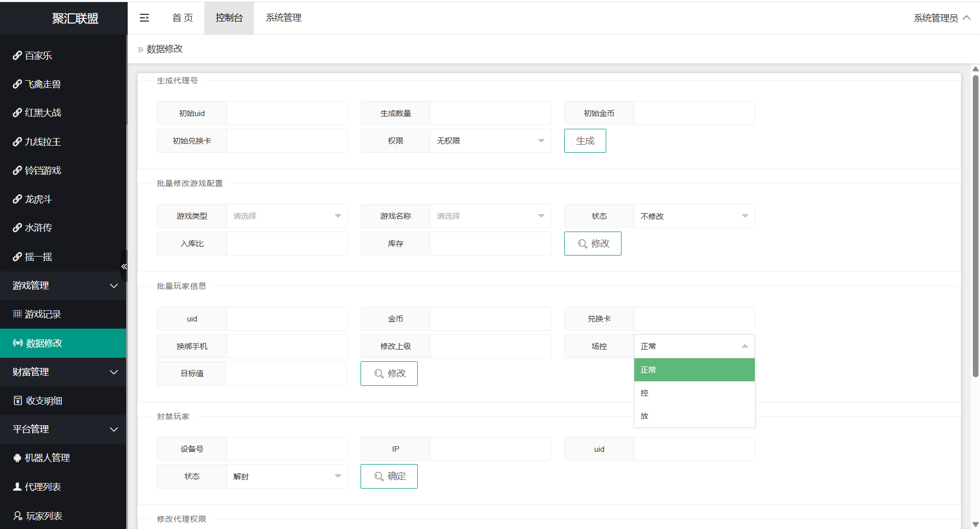This screenshot has height=529, width=980.
Task: Open 玩家列表 player icon item
Action: (18, 516)
